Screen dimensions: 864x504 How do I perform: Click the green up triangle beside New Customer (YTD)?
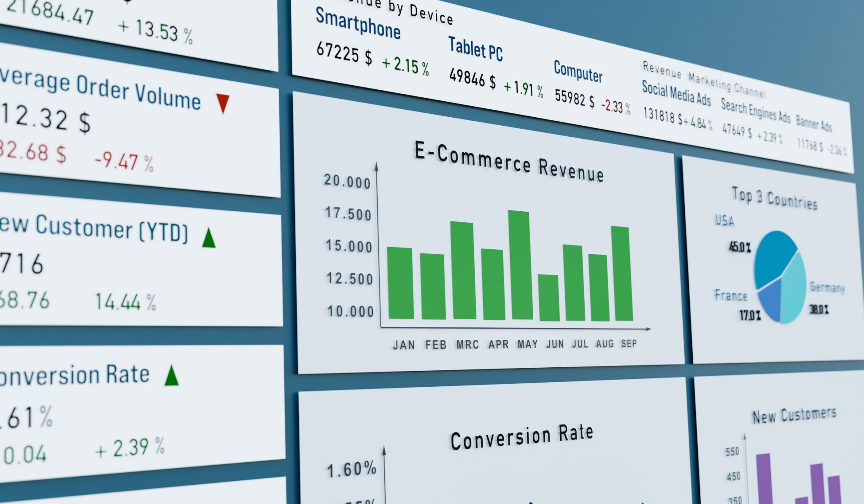[209, 237]
